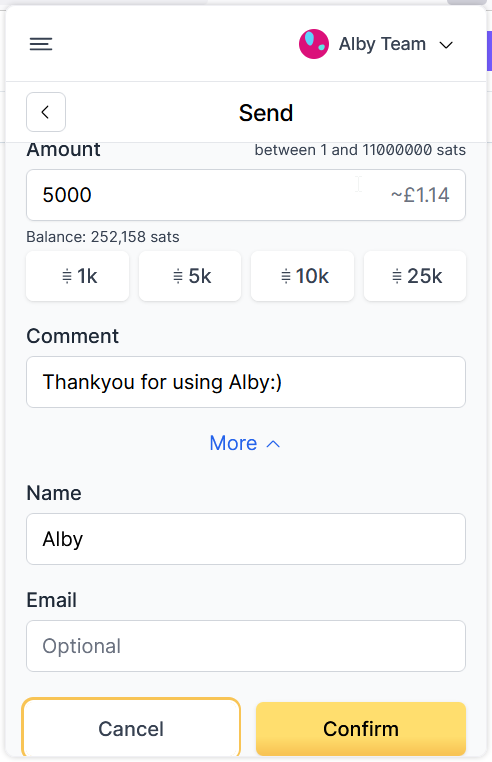
Task: Go back using the left arrow button
Action: click(46, 112)
